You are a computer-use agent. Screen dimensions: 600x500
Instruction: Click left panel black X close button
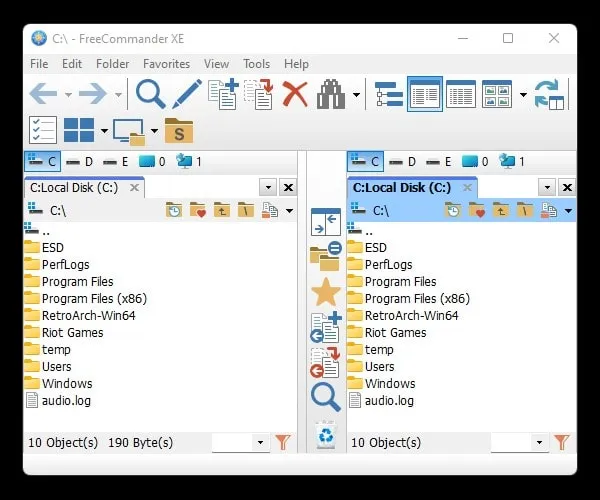coord(288,187)
